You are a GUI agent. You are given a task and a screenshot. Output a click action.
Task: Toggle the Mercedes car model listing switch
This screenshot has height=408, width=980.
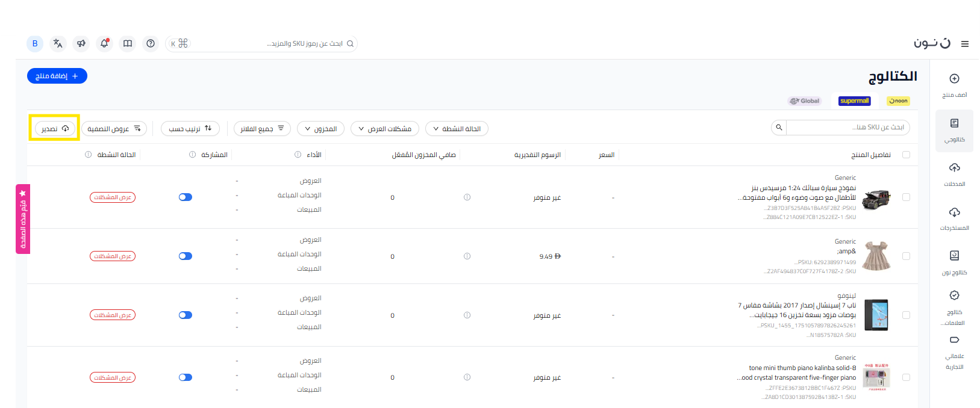(x=186, y=197)
